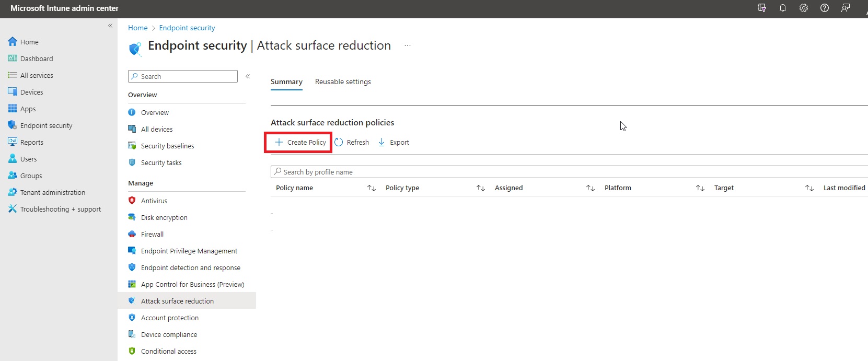Screen dimensions: 868x361
Task: Click the Endpoint security shield icon in sidebar
Action: [13, 125]
